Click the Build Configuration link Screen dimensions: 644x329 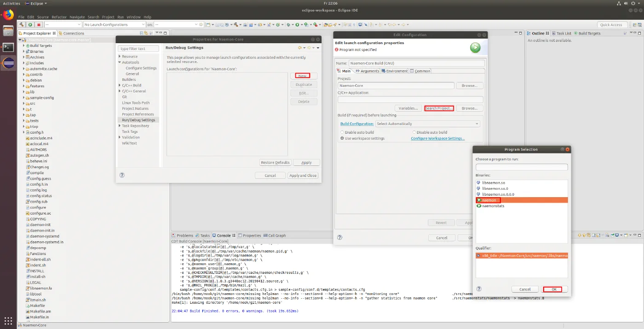(x=357, y=124)
